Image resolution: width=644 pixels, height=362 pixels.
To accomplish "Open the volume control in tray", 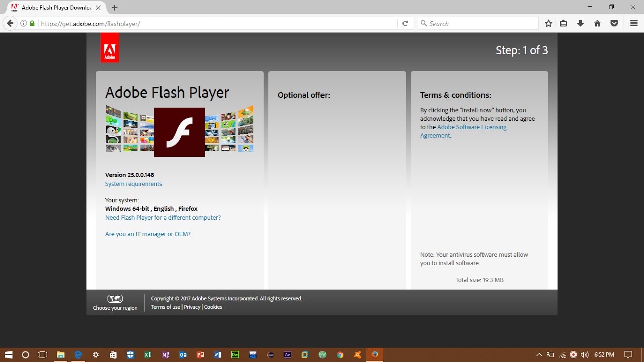I will [584, 355].
